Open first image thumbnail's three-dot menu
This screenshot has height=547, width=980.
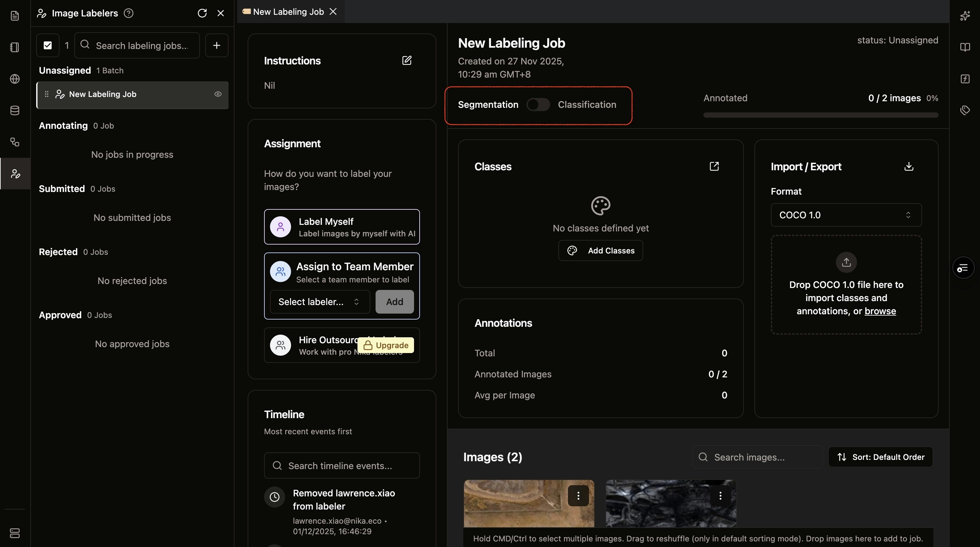578,496
